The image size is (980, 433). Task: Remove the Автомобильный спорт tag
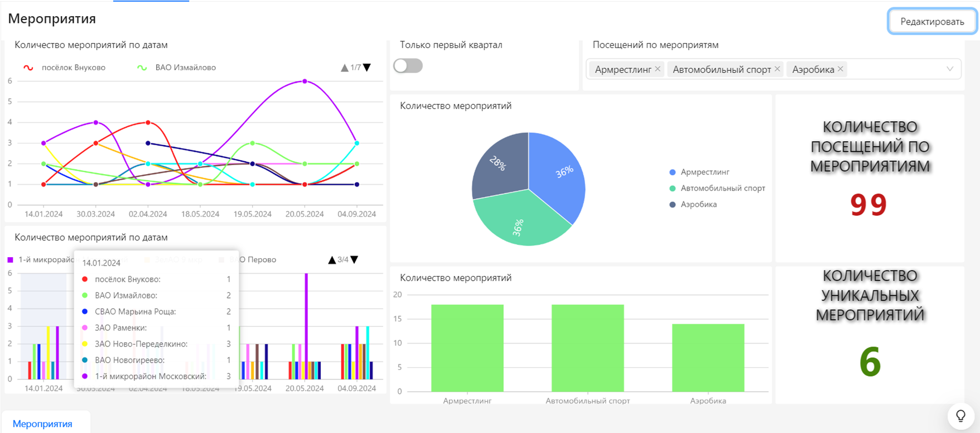pos(778,69)
